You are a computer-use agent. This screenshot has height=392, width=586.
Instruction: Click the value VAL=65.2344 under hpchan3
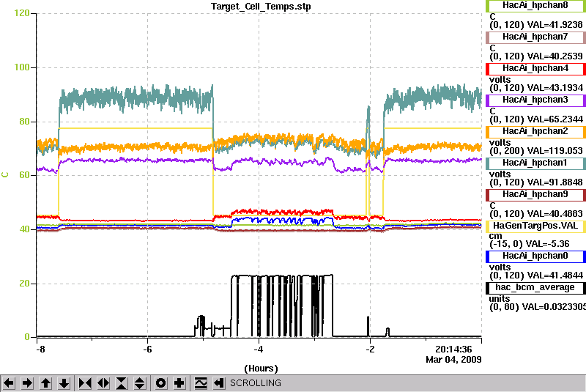pyautogui.click(x=555, y=119)
